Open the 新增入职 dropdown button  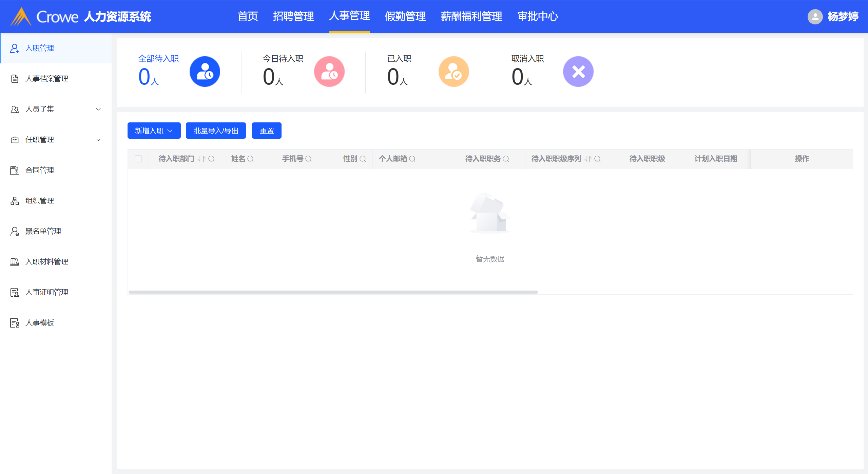154,131
